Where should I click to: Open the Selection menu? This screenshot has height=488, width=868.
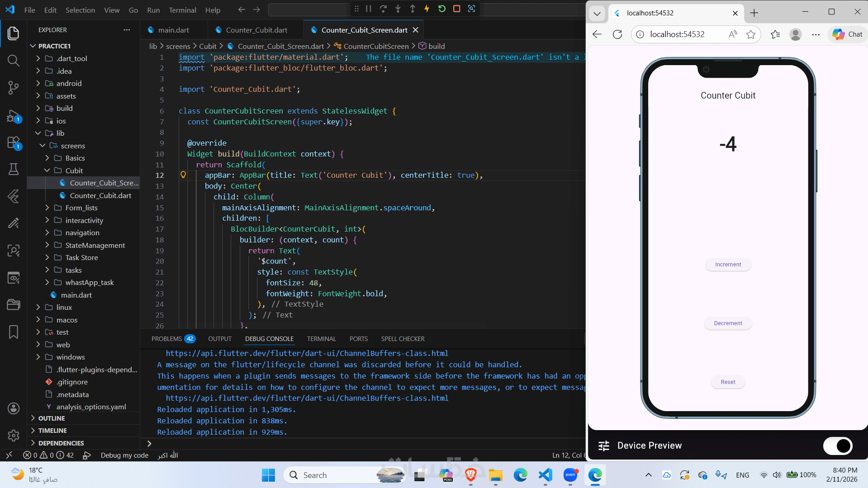tap(80, 10)
